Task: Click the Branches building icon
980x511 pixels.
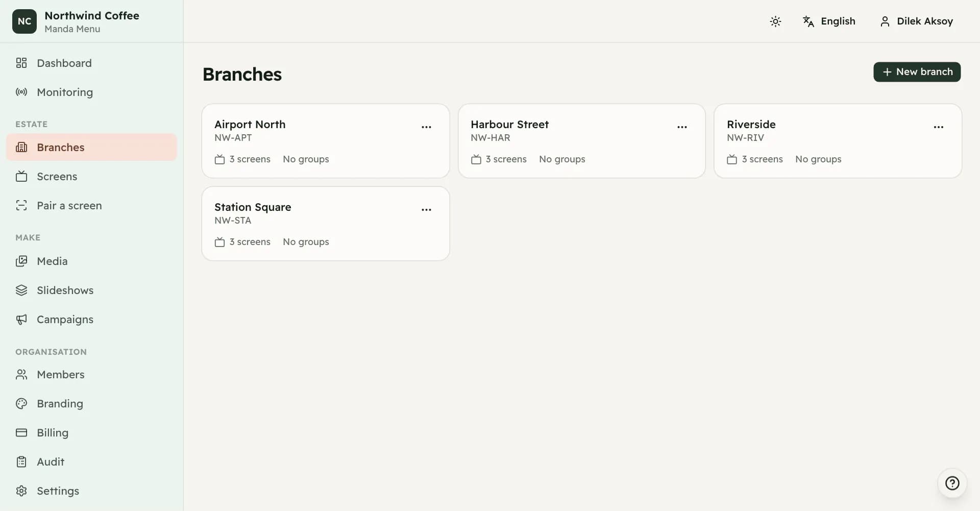Action: click(x=21, y=148)
